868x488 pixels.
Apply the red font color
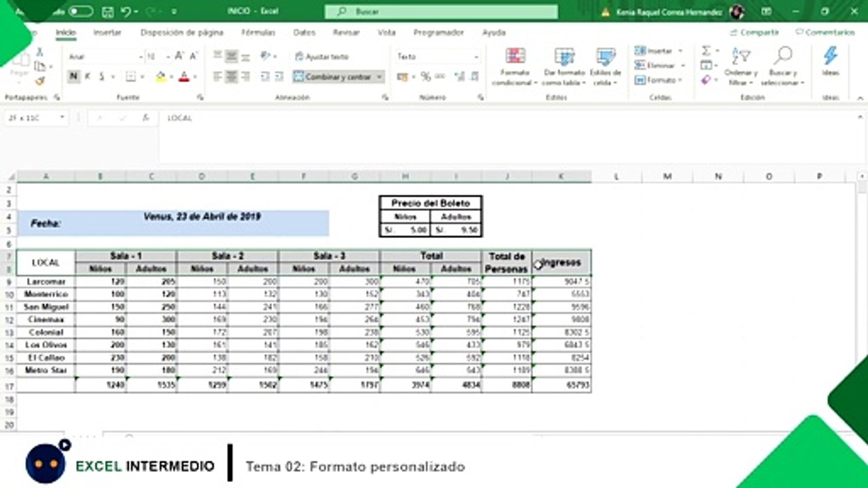coord(183,77)
